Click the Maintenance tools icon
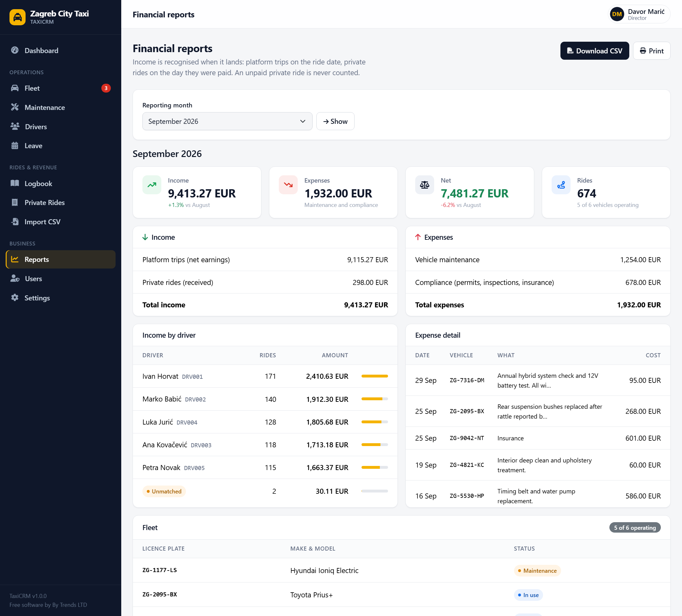682x616 pixels. pyautogui.click(x=15, y=107)
